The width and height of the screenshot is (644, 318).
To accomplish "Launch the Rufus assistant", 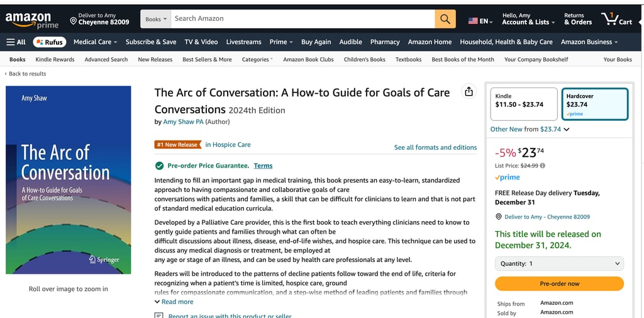I will click(x=49, y=42).
